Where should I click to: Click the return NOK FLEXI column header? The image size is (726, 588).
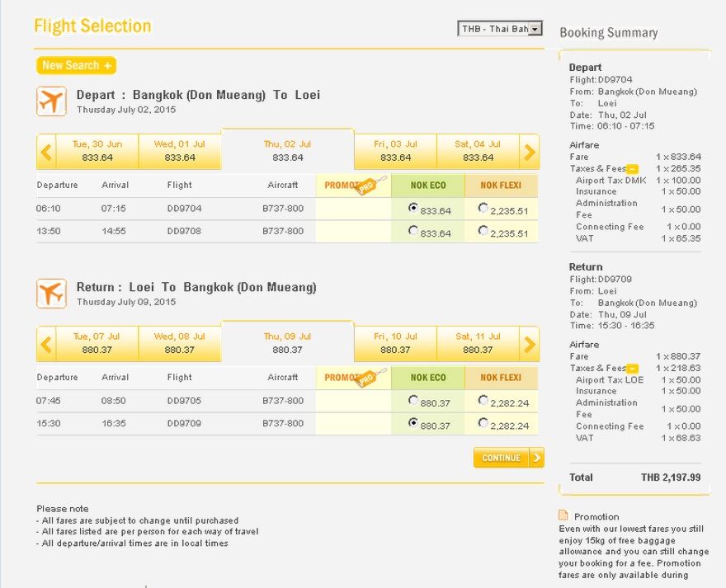click(501, 378)
